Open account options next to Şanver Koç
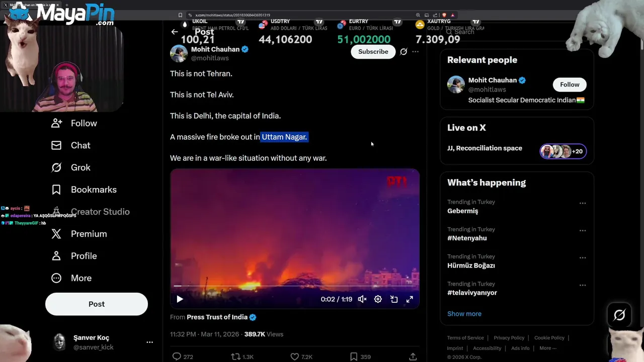644x362 pixels. click(149, 342)
